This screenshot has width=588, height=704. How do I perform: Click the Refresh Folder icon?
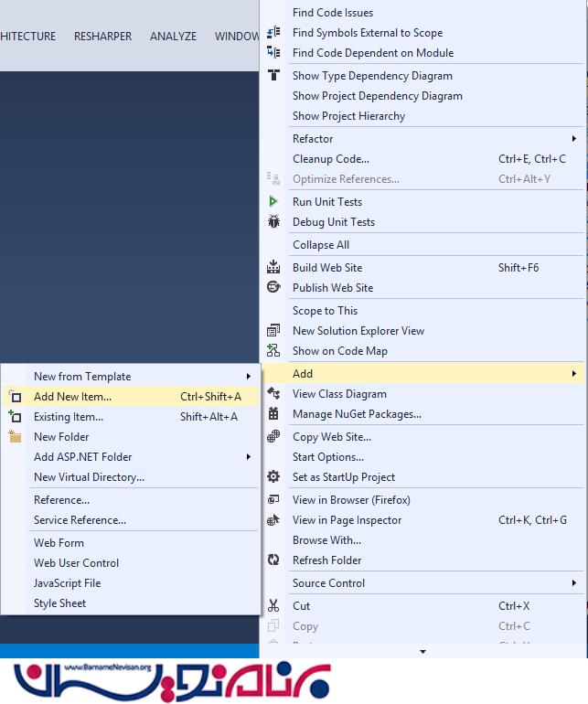tap(273, 560)
